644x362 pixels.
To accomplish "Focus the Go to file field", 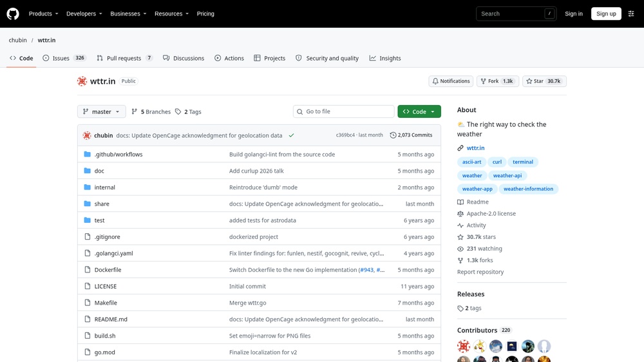I will coord(343,111).
